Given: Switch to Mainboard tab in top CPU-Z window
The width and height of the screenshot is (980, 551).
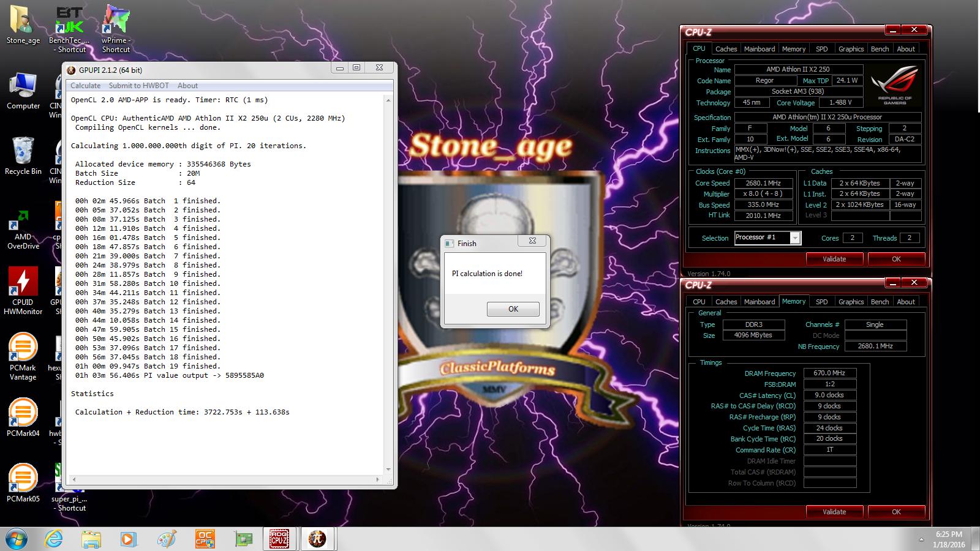Looking at the screenshot, I should [x=759, y=49].
